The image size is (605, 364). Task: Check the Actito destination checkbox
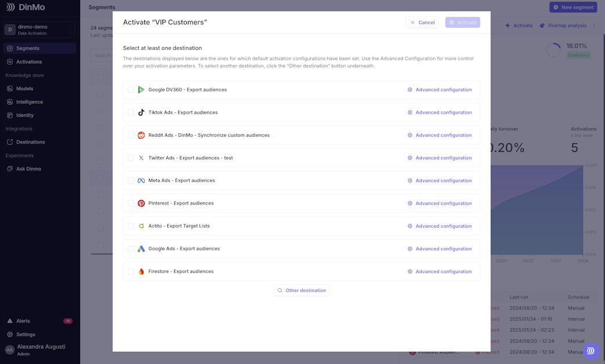[x=131, y=226]
